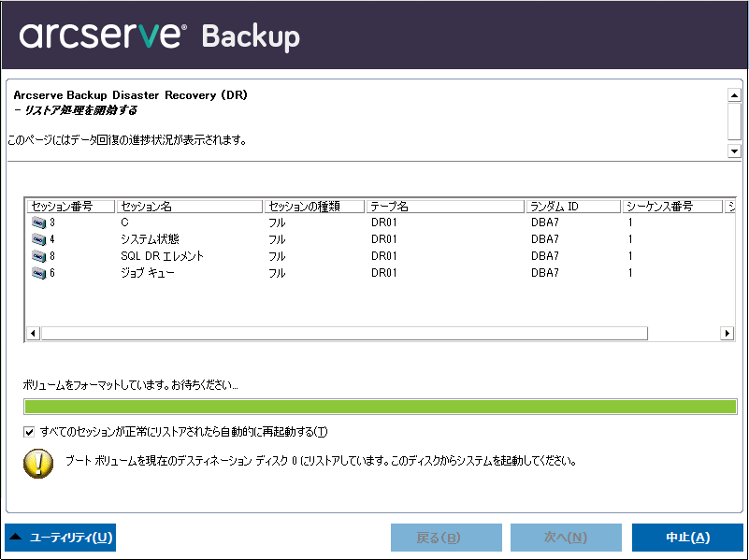Sort by セッションの種類 column header
Viewport: 749px width, 560px height.
(x=314, y=207)
